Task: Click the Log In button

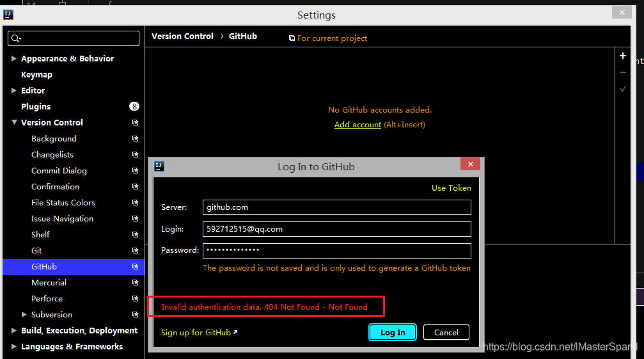Action: click(393, 332)
